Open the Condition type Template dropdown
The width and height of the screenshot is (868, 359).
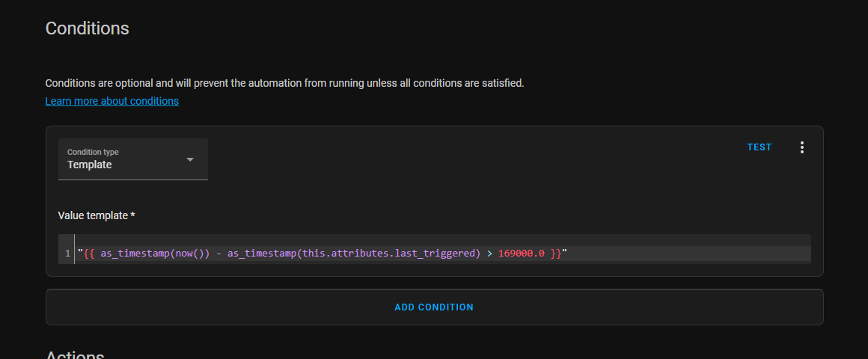(x=133, y=159)
